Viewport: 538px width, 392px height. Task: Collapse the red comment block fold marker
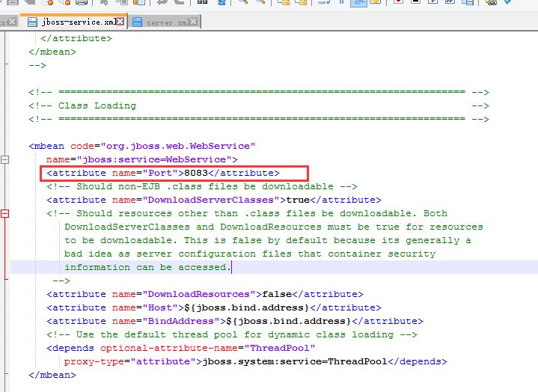point(4,213)
